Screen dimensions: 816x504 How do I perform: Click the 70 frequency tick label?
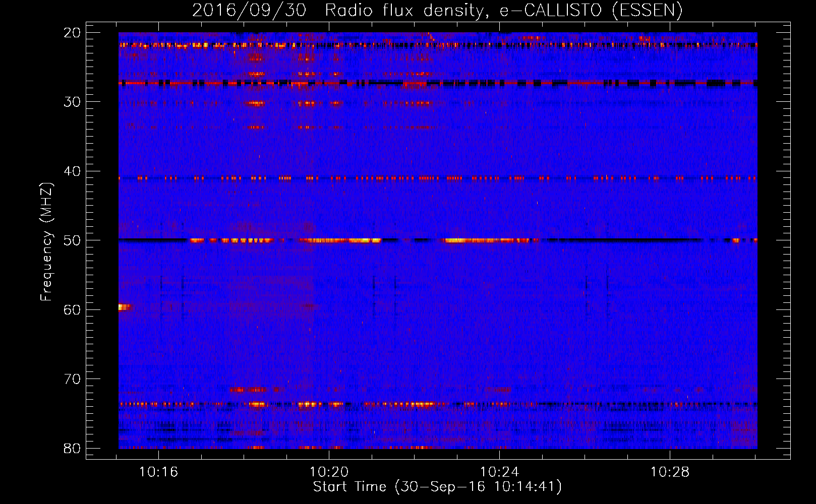click(x=72, y=379)
